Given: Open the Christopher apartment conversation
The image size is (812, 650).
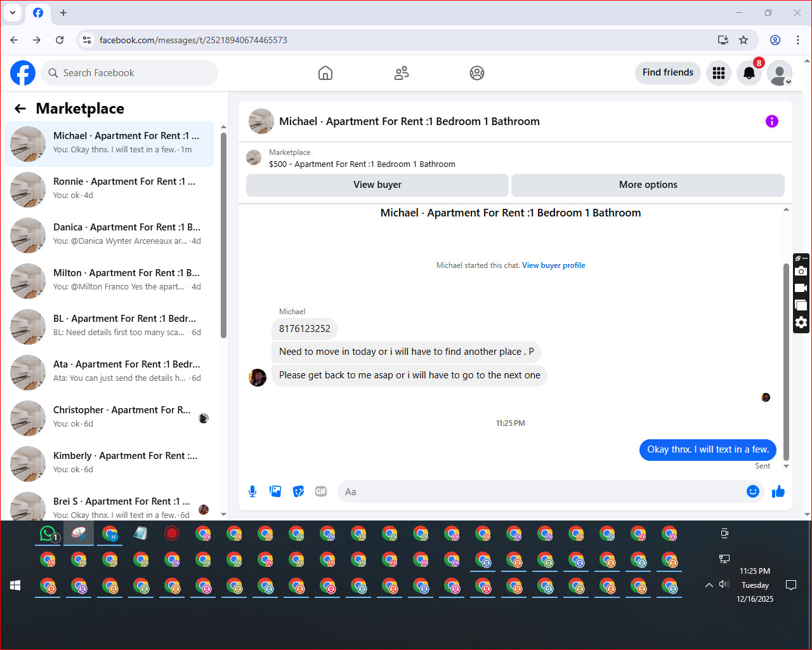Looking at the screenshot, I should (109, 418).
